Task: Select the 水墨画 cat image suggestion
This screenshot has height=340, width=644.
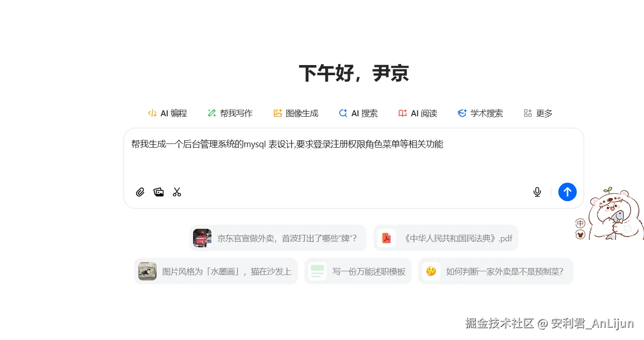Action: 216,271
